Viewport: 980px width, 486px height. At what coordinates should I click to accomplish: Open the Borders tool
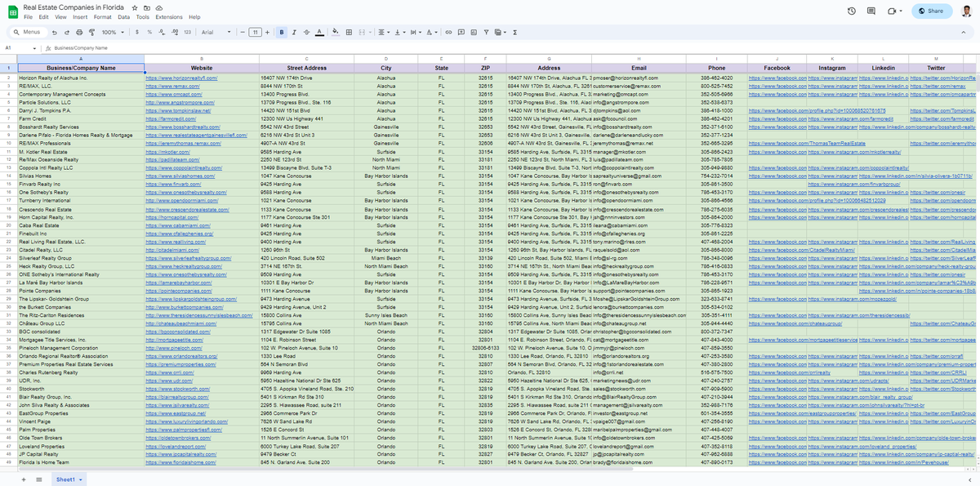[350, 32]
